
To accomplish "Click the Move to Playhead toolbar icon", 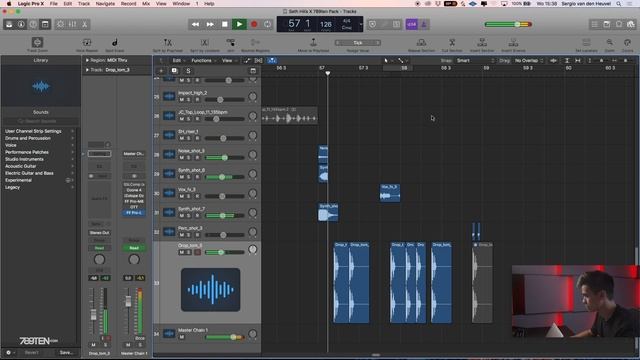I will point(313,42).
